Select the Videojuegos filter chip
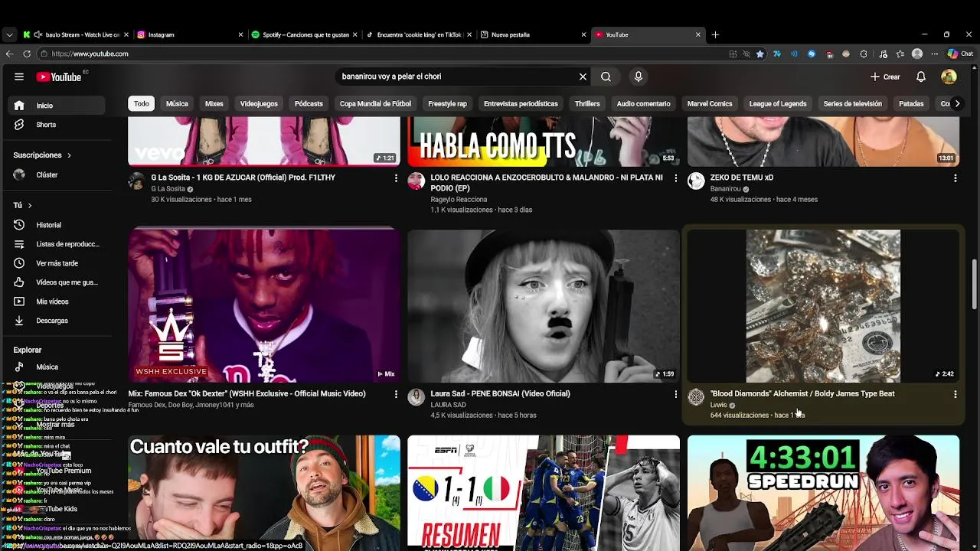980x551 pixels. click(x=259, y=104)
